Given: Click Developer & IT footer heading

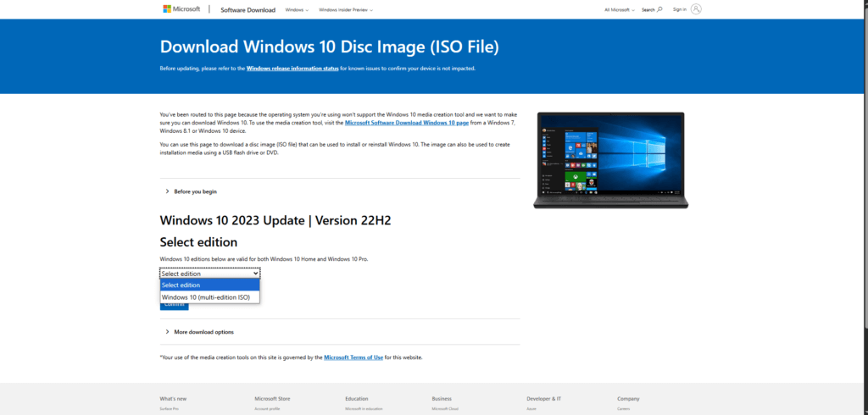Looking at the screenshot, I should click(x=543, y=398).
